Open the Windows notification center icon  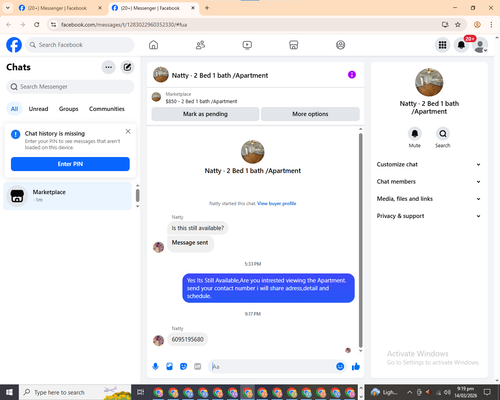pos(487,392)
